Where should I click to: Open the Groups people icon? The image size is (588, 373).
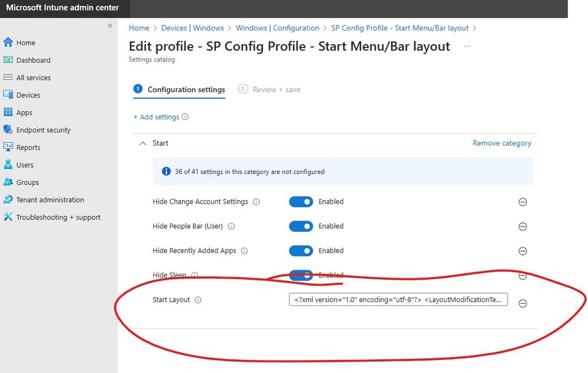point(8,182)
